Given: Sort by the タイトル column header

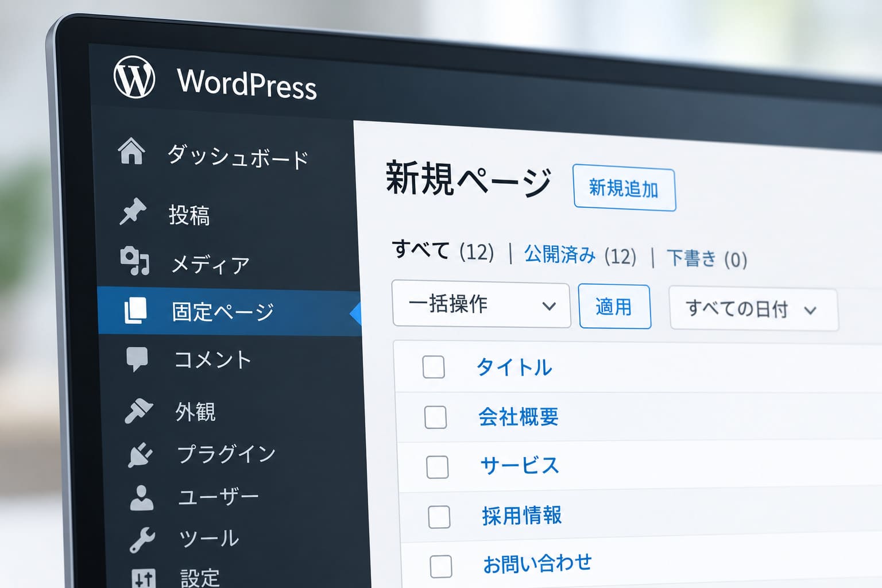Looking at the screenshot, I should point(514,367).
